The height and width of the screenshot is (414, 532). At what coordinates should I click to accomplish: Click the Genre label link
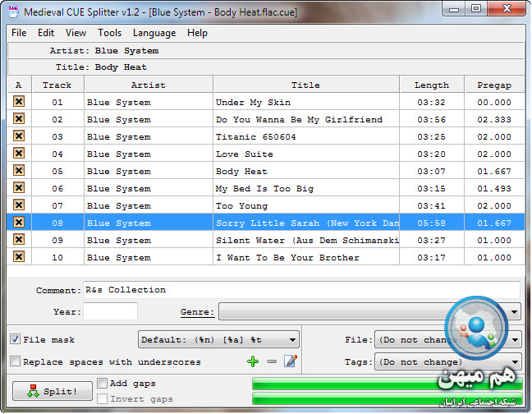198,311
